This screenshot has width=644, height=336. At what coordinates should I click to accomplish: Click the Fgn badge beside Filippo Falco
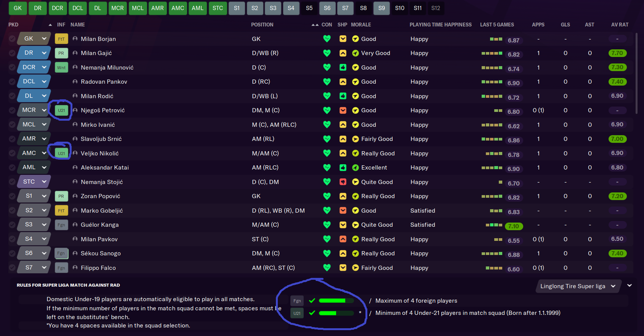61,268
